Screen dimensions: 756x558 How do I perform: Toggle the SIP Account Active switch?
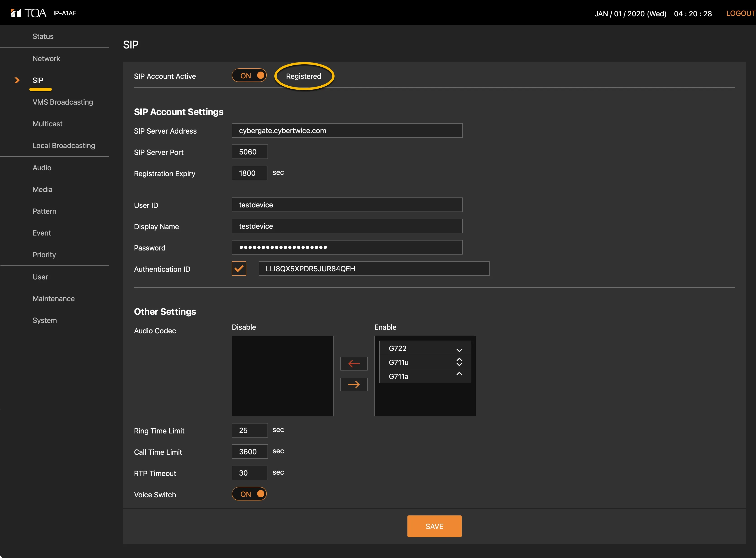(249, 76)
